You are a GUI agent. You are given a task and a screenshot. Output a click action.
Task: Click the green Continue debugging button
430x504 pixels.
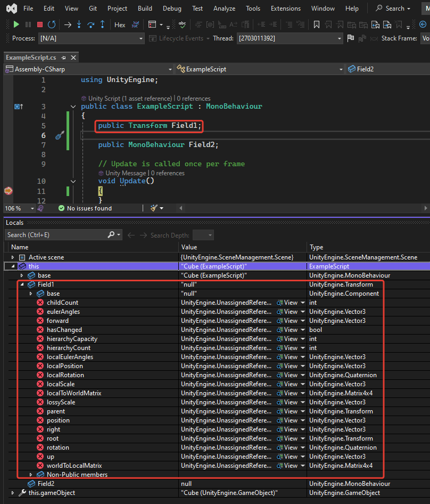click(16, 25)
